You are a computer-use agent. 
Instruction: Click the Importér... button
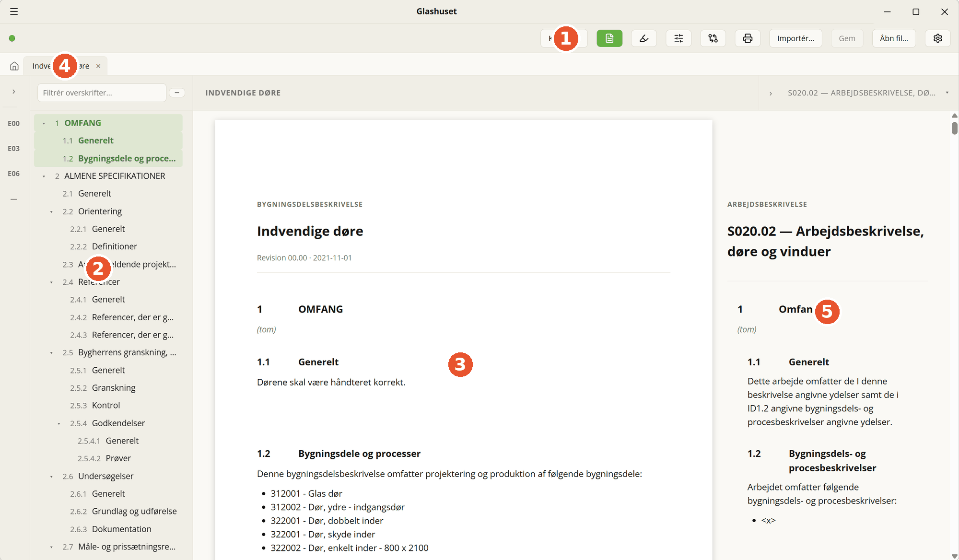[x=795, y=38]
